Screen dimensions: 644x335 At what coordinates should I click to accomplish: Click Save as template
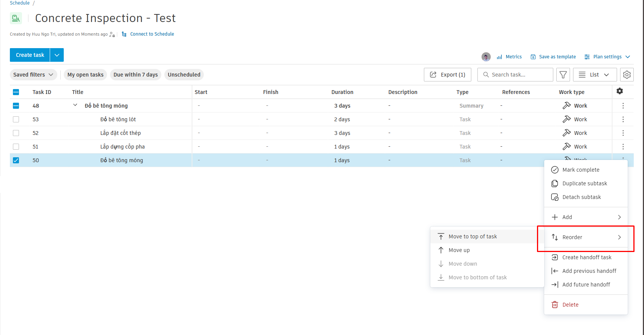point(553,57)
